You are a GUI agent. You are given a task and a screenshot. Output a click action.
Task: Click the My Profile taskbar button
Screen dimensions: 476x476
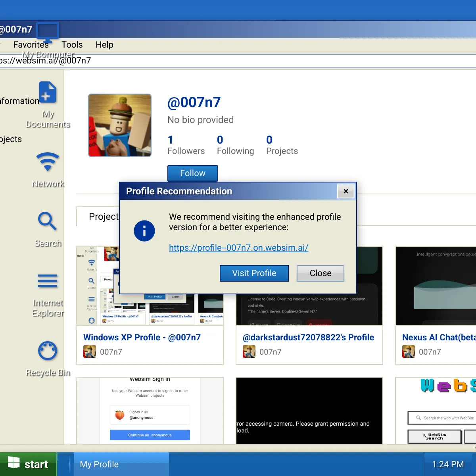[x=121, y=464]
